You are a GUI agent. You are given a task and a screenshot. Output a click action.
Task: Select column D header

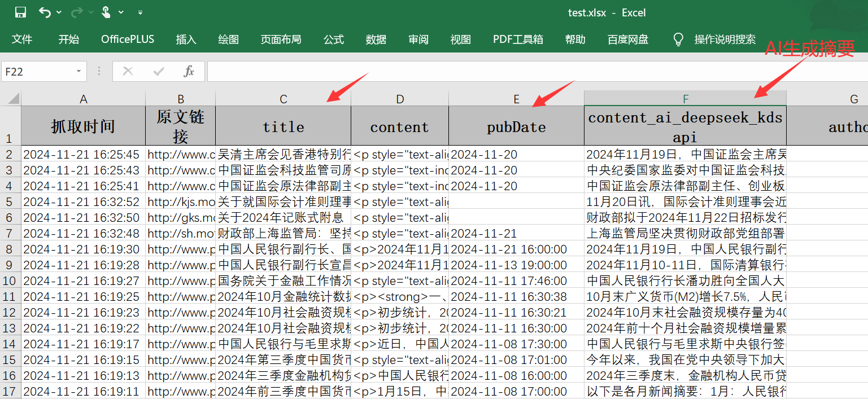click(x=400, y=99)
